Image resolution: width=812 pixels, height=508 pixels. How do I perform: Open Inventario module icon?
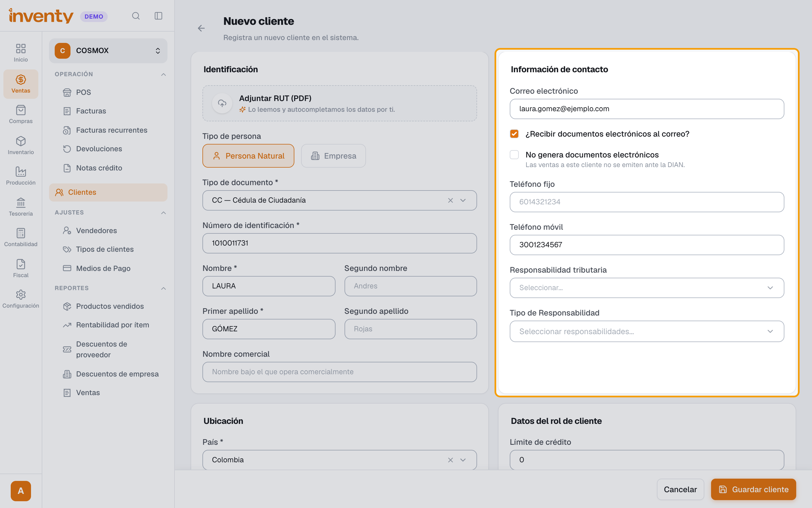tap(21, 145)
